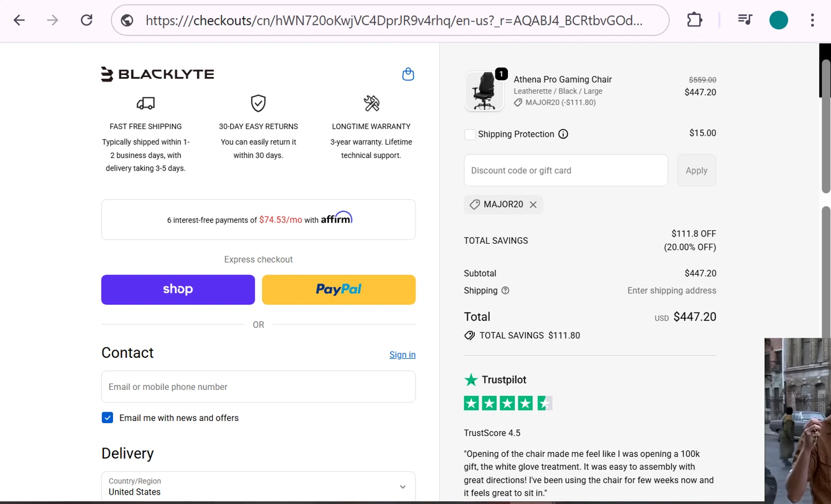
Task: Click the Sign in link
Action: (x=402, y=355)
